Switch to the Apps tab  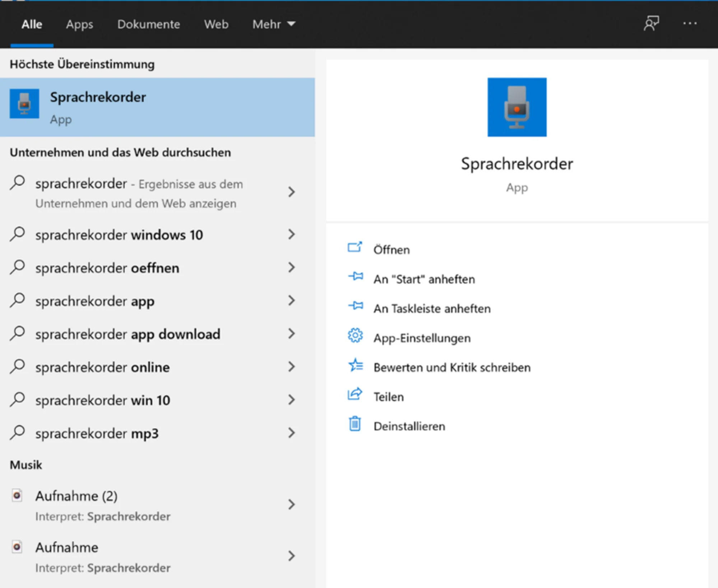pyautogui.click(x=79, y=24)
